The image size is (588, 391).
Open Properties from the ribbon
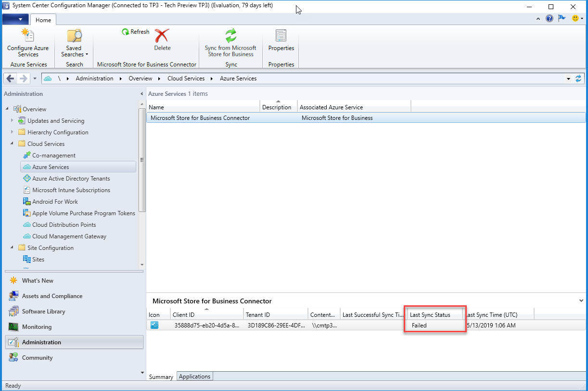281,40
